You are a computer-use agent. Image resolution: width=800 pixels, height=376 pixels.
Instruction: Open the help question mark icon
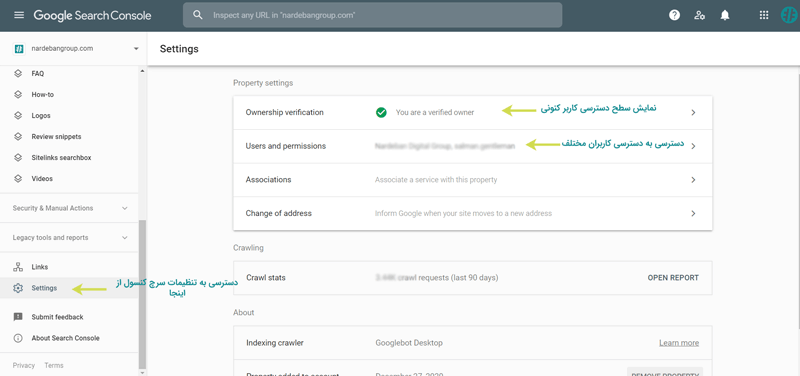674,15
